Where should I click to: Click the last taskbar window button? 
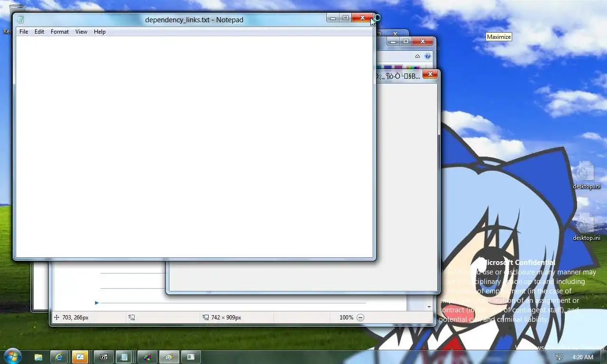[x=191, y=357]
